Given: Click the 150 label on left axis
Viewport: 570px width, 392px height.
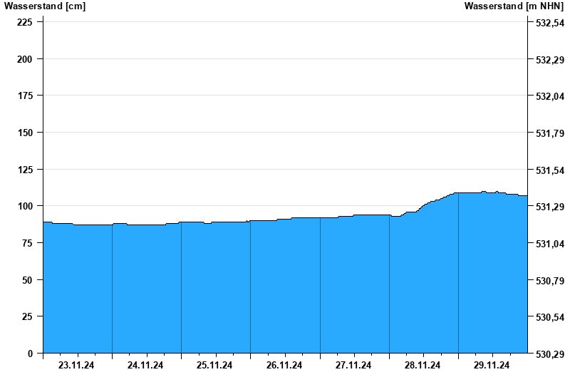Looking at the screenshot, I should (x=25, y=133).
